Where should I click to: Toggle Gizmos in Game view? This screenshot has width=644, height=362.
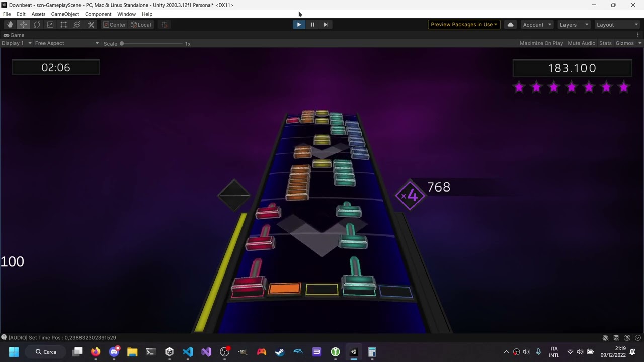[x=624, y=43]
